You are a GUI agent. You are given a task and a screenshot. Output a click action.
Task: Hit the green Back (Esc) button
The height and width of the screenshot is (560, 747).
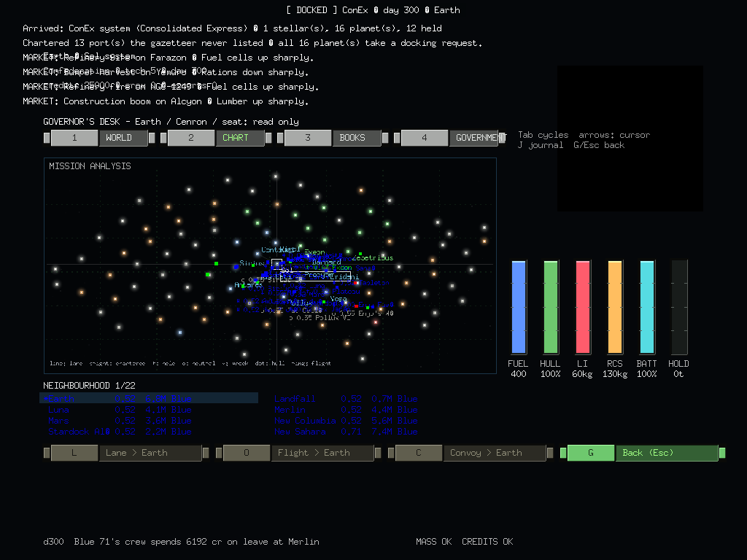tap(643, 453)
